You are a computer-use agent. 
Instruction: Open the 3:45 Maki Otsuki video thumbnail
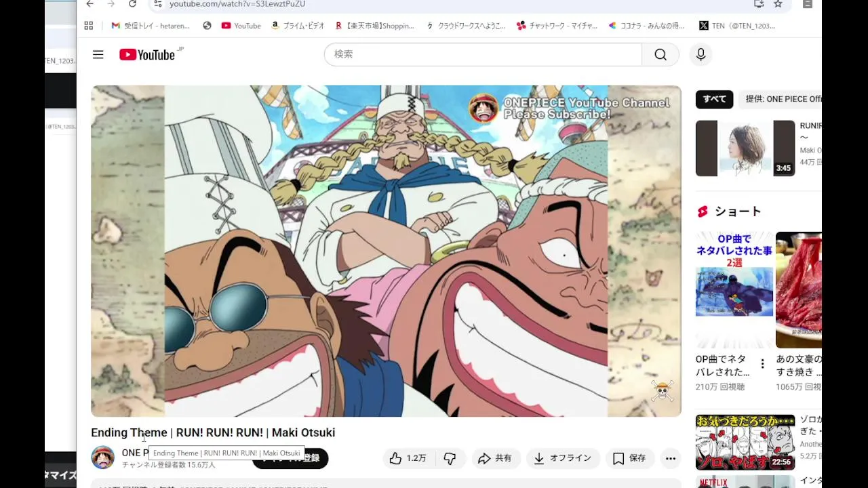pyautogui.click(x=745, y=148)
